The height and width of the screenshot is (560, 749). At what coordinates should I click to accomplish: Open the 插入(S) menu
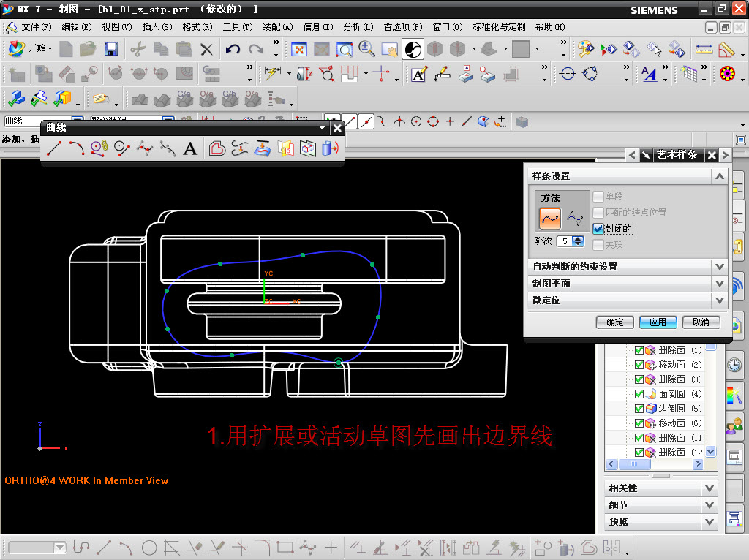pyautogui.click(x=157, y=27)
